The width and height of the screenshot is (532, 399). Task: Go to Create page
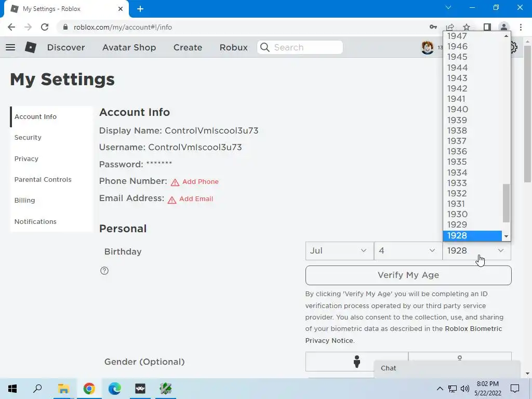click(188, 47)
